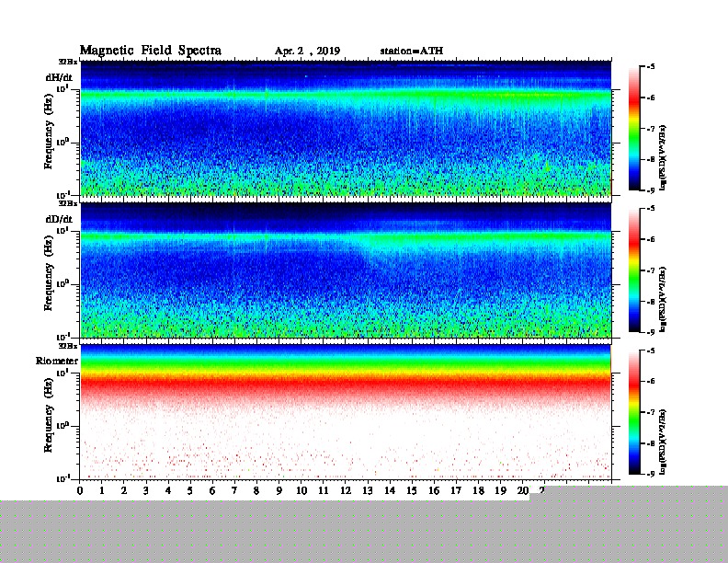Click the "32Hz" top tick of dD/dt panel
This screenshot has height=563, width=728.
(x=68, y=203)
